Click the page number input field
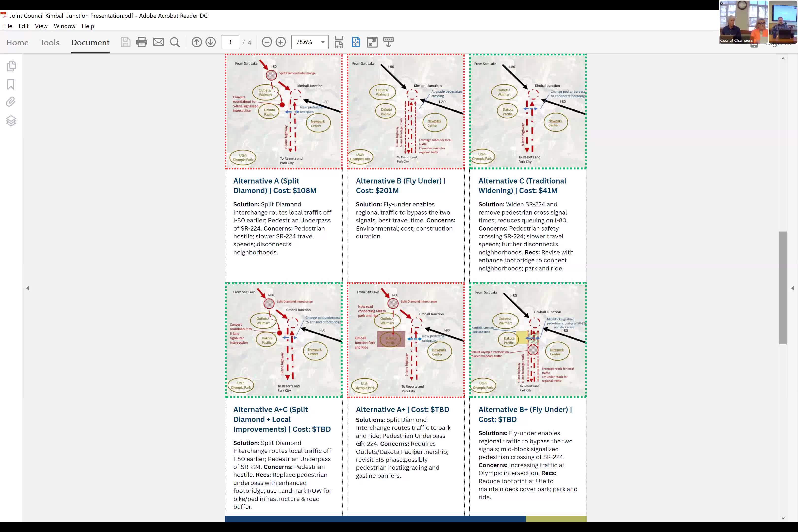Viewport: 798px width, 532px height. click(230, 42)
